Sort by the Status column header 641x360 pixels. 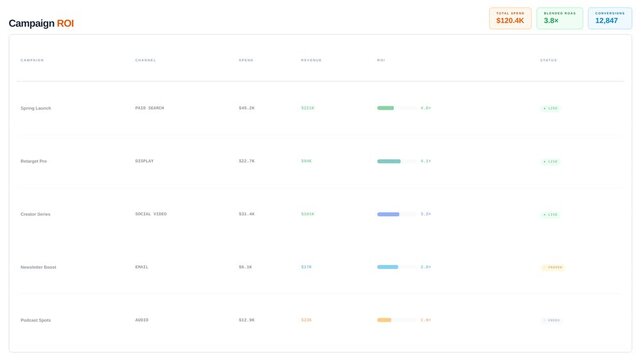[x=548, y=60]
